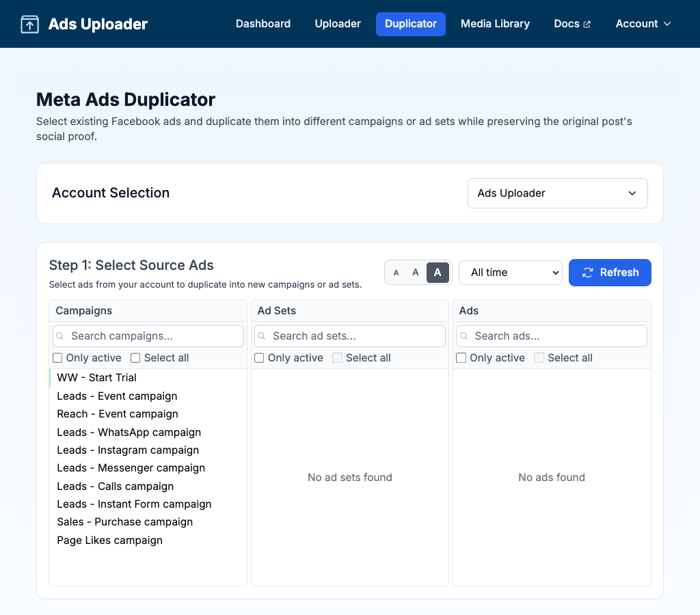The width and height of the screenshot is (700, 615).
Task: Open Docs external link in navbar
Action: coord(571,24)
